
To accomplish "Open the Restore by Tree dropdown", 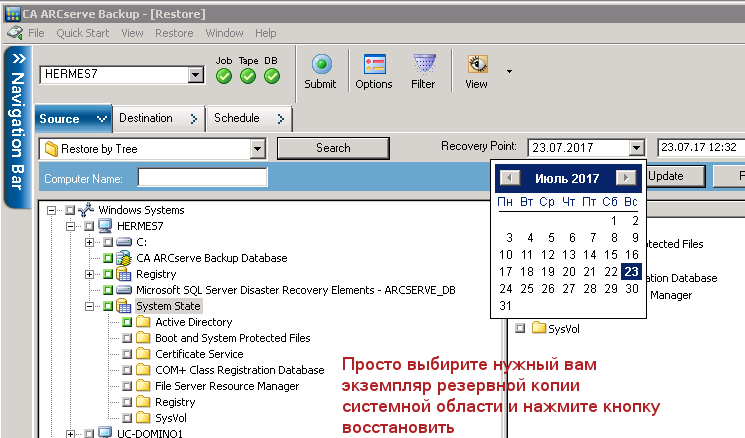I will point(257,149).
